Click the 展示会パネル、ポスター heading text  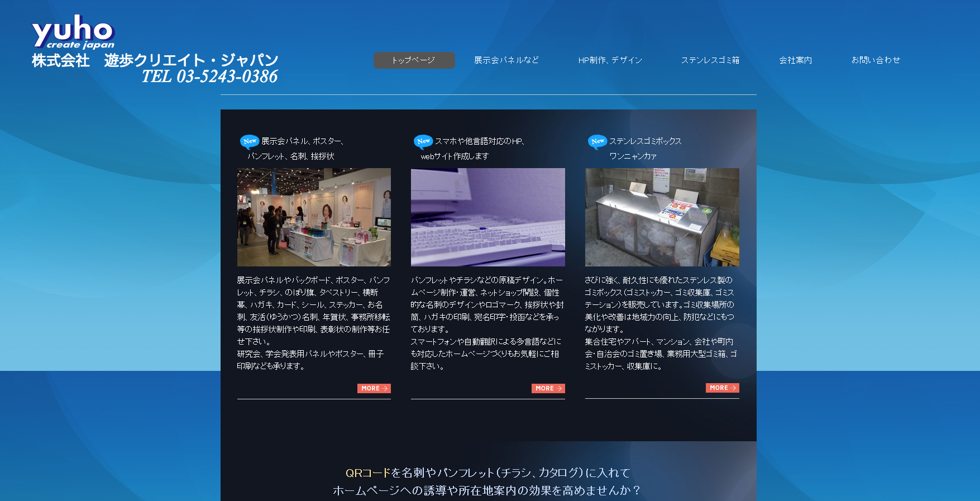coord(303,141)
